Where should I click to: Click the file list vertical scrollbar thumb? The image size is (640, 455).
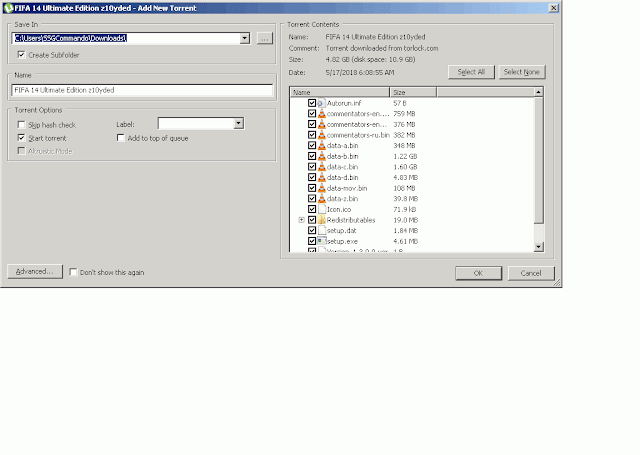539,160
